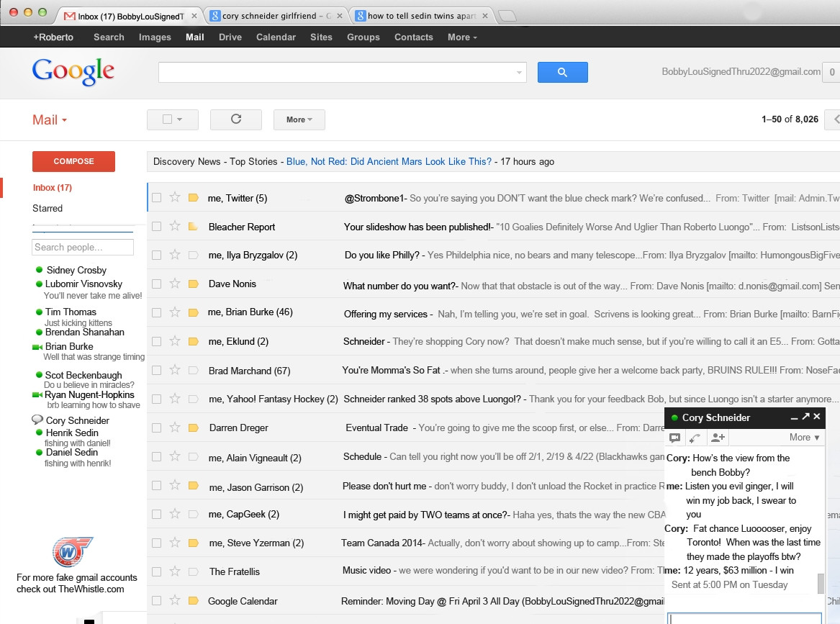
Task: Click the green status dot beside Sidney Crosby
Action: pyautogui.click(x=39, y=270)
